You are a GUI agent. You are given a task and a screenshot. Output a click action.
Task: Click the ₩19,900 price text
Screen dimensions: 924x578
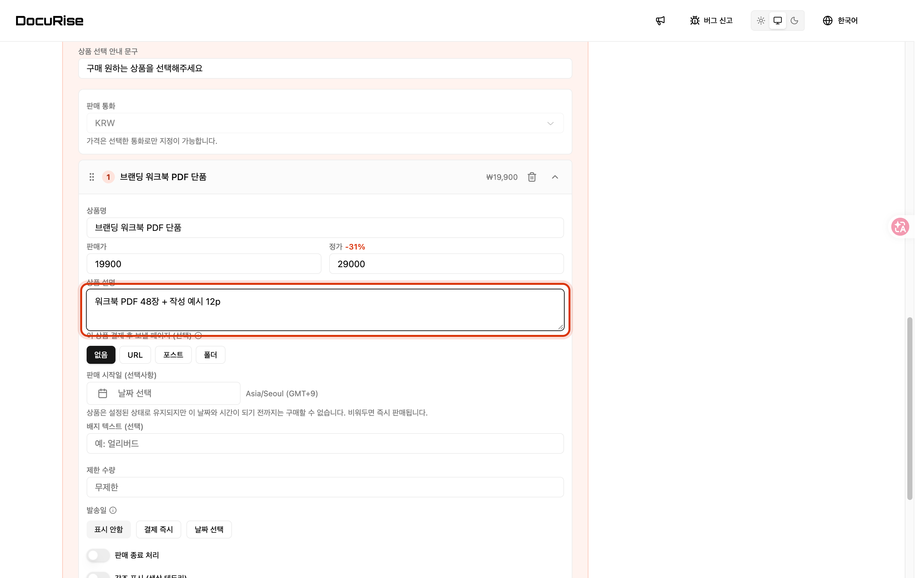pyautogui.click(x=502, y=177)
